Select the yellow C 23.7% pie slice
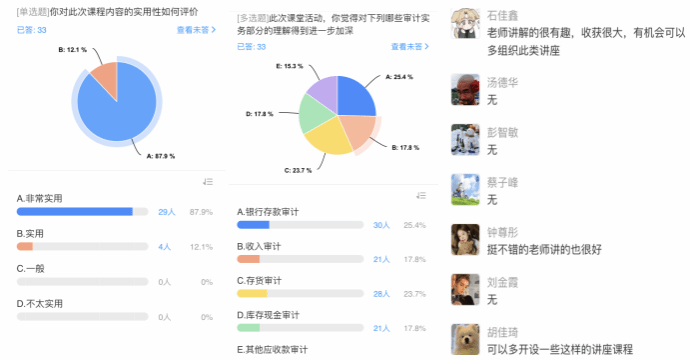 coord(328,136)
